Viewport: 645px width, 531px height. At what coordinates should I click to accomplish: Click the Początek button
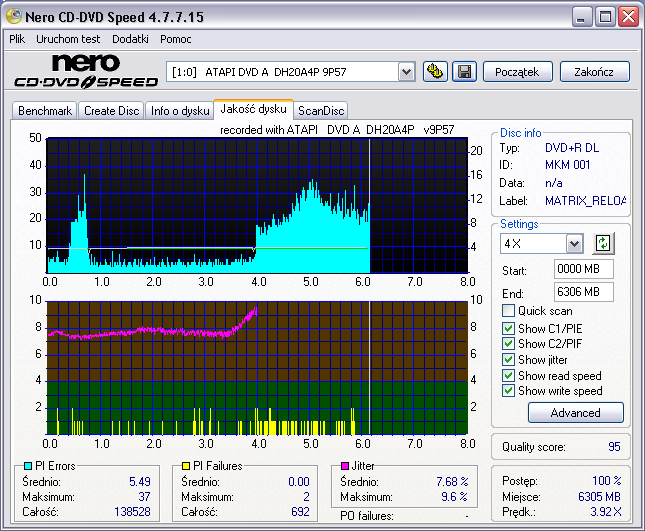pyautogui.click(x=517, y=72)
